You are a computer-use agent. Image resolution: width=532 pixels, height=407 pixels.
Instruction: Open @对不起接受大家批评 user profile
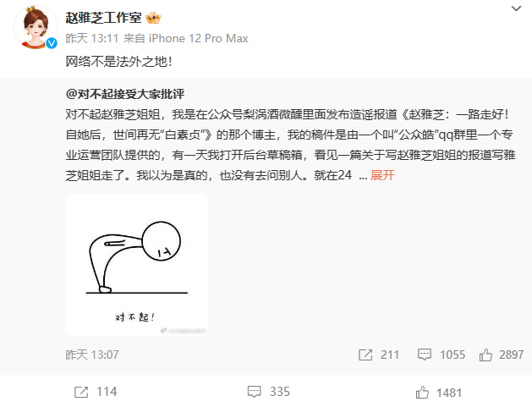[x=125, y=94]
